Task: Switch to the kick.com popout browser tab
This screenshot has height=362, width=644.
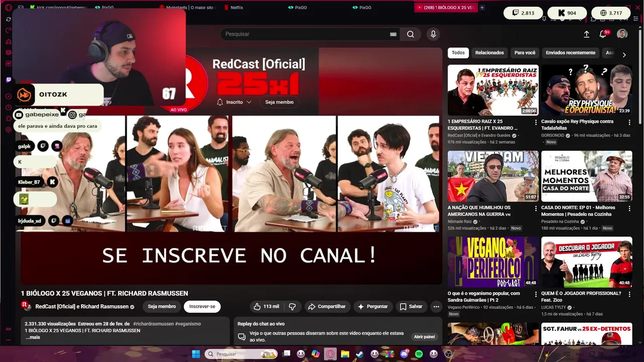Action: [59, 8]
